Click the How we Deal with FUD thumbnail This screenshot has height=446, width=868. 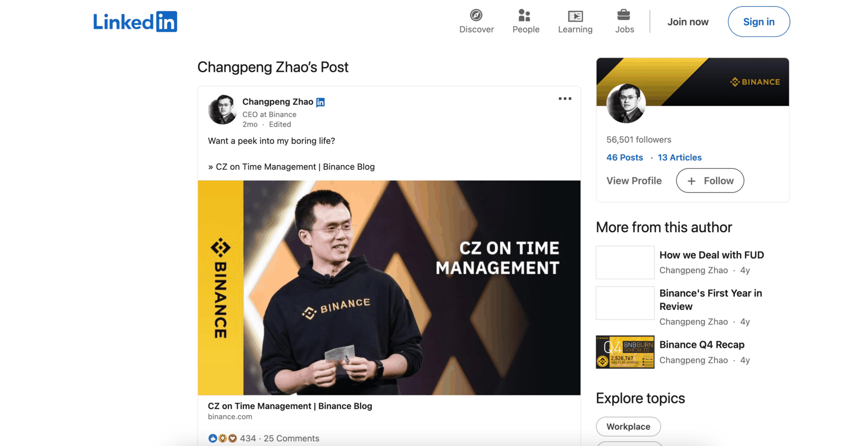[x=625, y=262]
